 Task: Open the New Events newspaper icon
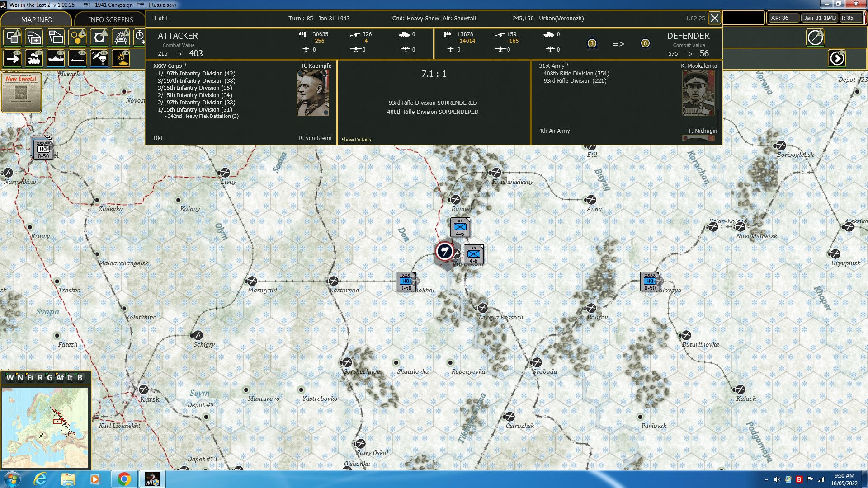coord(21,93)
